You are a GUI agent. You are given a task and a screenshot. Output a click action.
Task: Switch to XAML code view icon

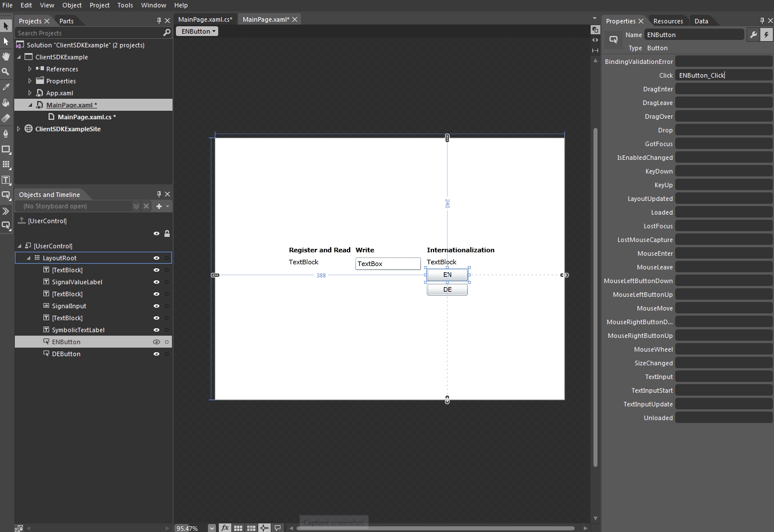click(595, 40)
